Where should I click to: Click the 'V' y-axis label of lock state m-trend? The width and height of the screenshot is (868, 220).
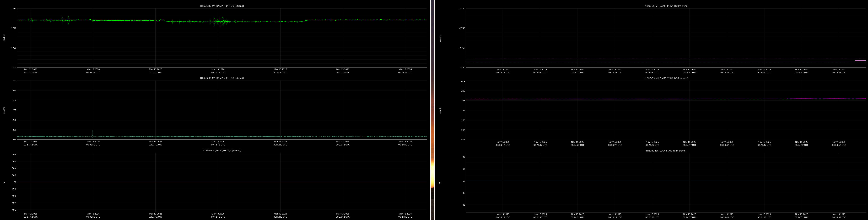(x=440, y=183)
